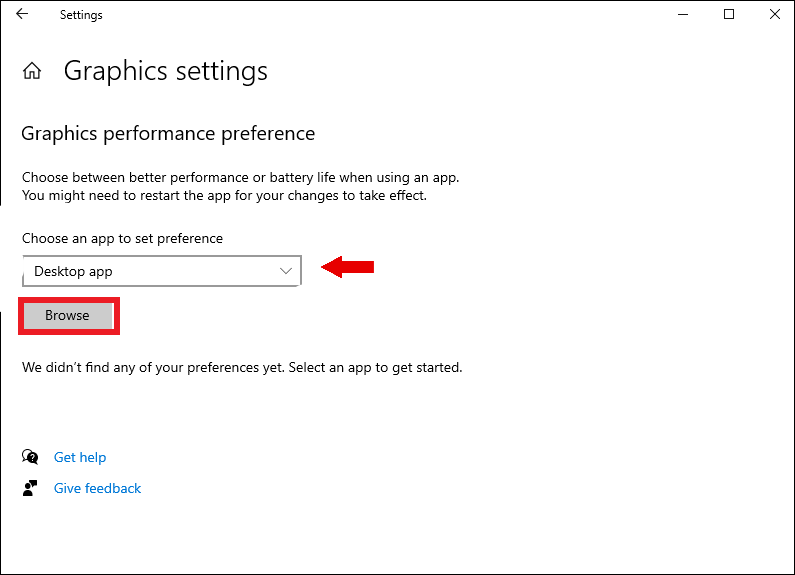This screenshot has width=795, height=575.
Task: Open the Get help link
Action: click(x=80, y=457)
